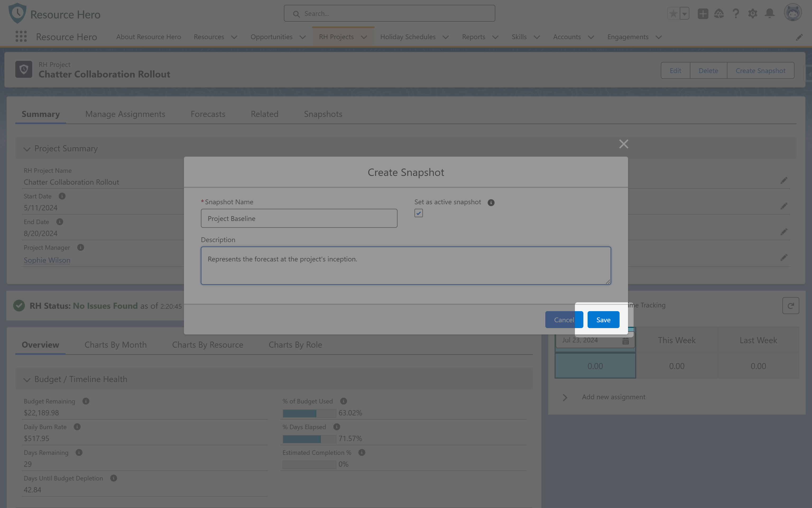Click Create Snapshot header button
This screenshot has width=812, height=508.
tap(760, 71)
